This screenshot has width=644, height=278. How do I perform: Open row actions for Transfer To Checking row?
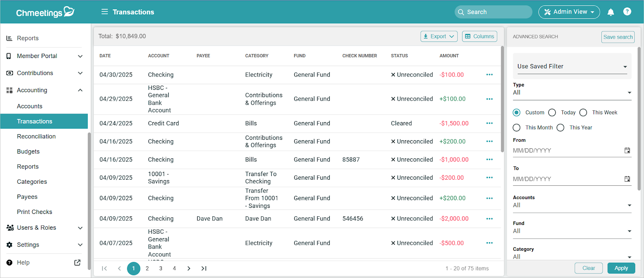point(489,178)
